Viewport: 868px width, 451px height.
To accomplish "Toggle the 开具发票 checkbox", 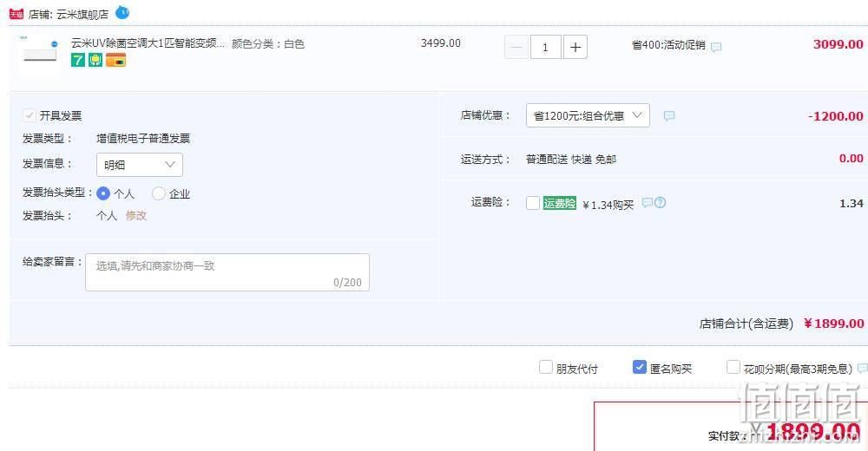I will click(x=30, y=115).
